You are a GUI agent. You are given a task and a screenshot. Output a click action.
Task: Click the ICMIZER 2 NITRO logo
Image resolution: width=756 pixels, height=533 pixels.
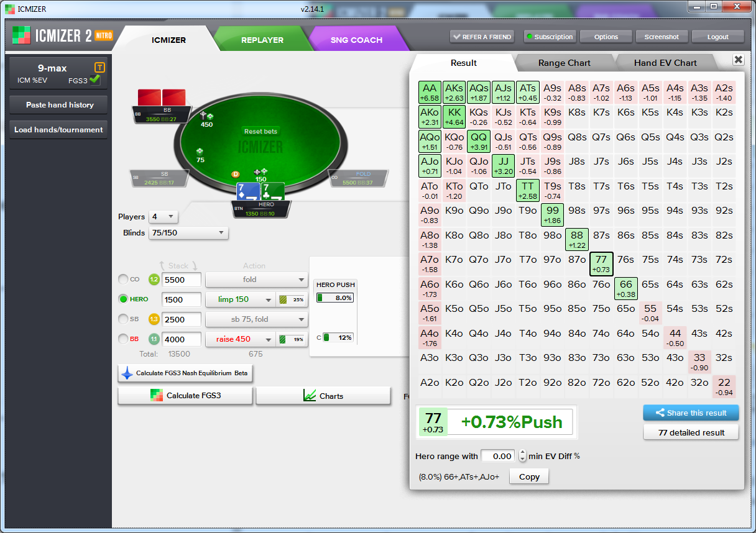pos(62,35)
